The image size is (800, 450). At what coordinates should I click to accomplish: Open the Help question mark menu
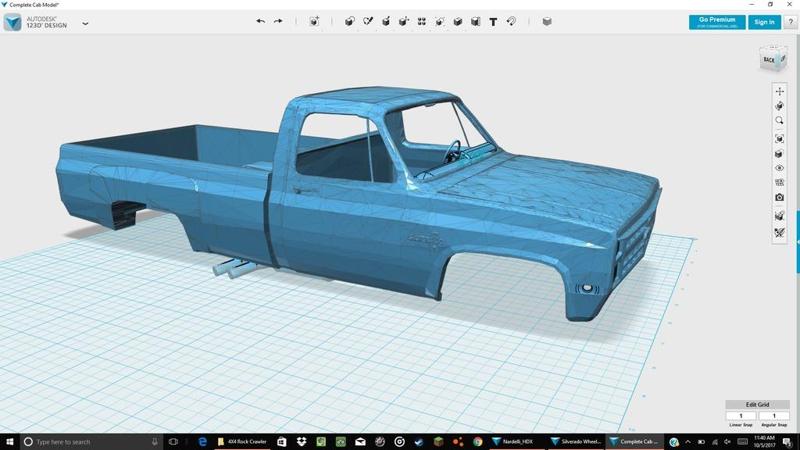(x=790, y=22)
